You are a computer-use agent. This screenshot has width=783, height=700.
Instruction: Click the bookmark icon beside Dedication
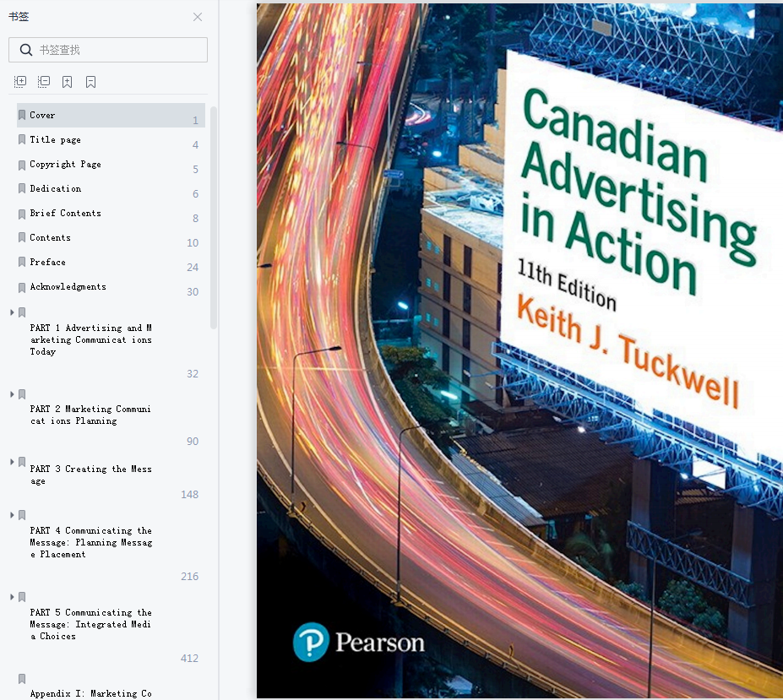click(x=22, y=189)
